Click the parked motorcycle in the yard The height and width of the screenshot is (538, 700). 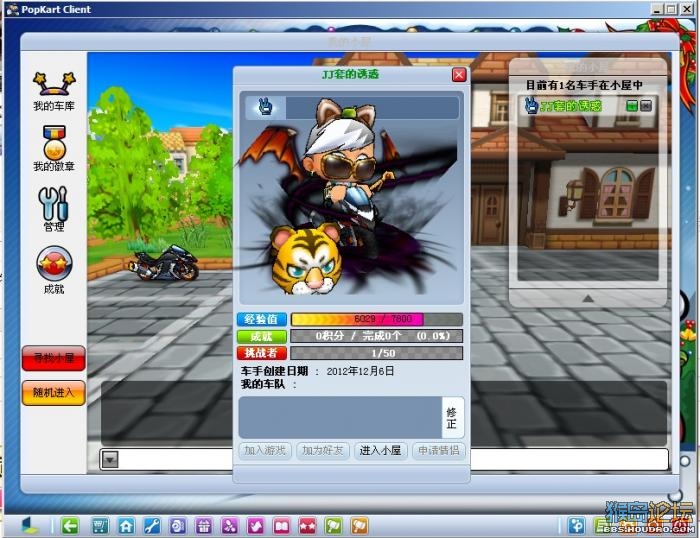tap(164, 263)
